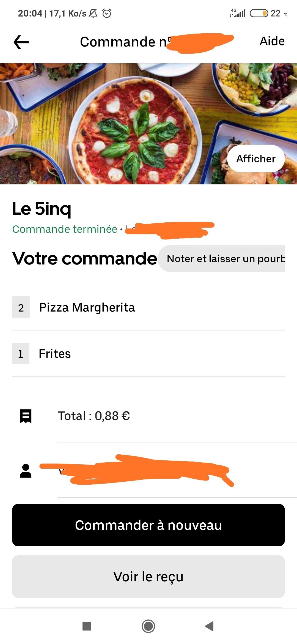The width and height of the screenshot is (297, 644).
Task: Click the Noter et laisser un pourboire chip
Action: (222, 259)
